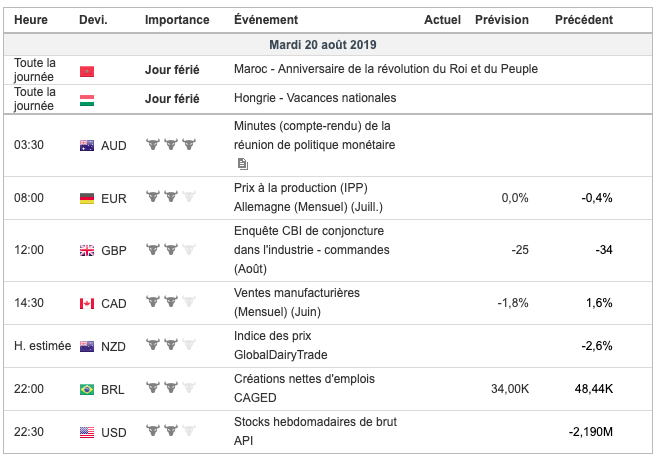Click the New Zealand flag next to NZD
The width and height of the screenshot is (659, 465).
87,346
